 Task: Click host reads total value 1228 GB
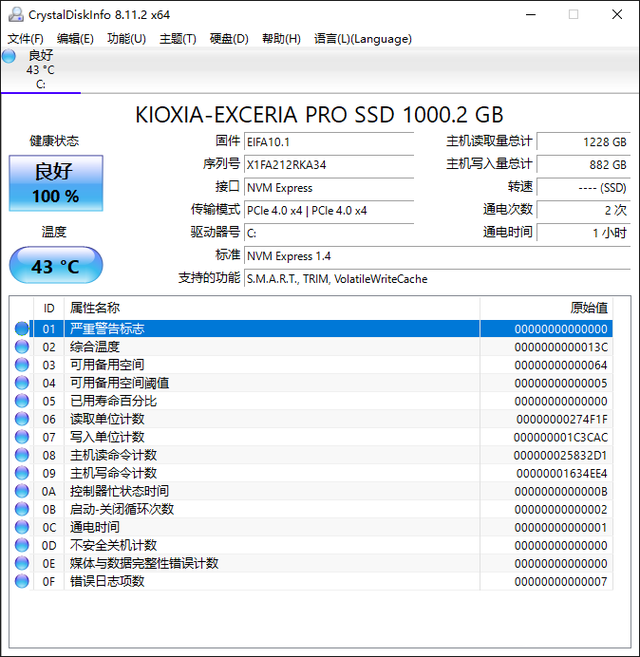pos(584,142)
